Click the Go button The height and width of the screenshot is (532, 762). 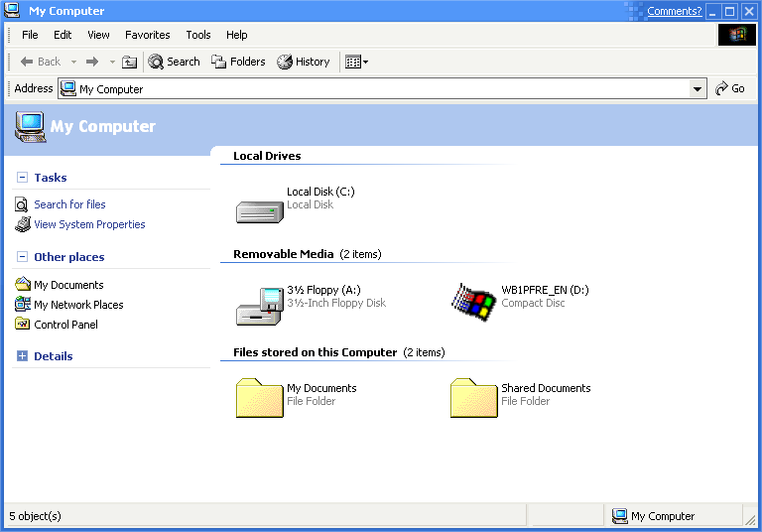[730, 88]
